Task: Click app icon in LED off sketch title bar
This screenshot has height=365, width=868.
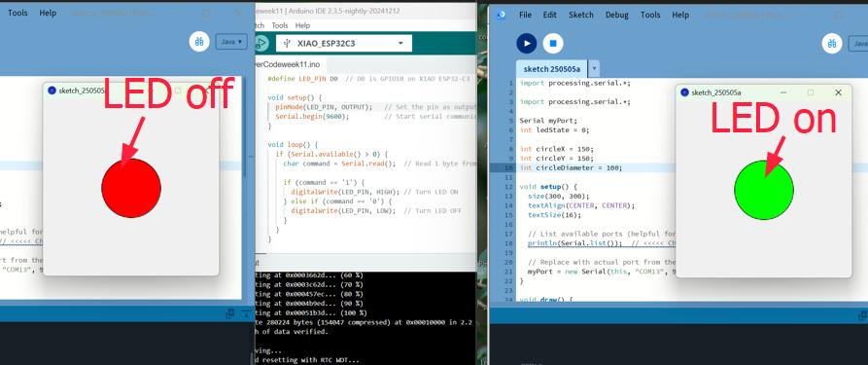Action: 52,91
